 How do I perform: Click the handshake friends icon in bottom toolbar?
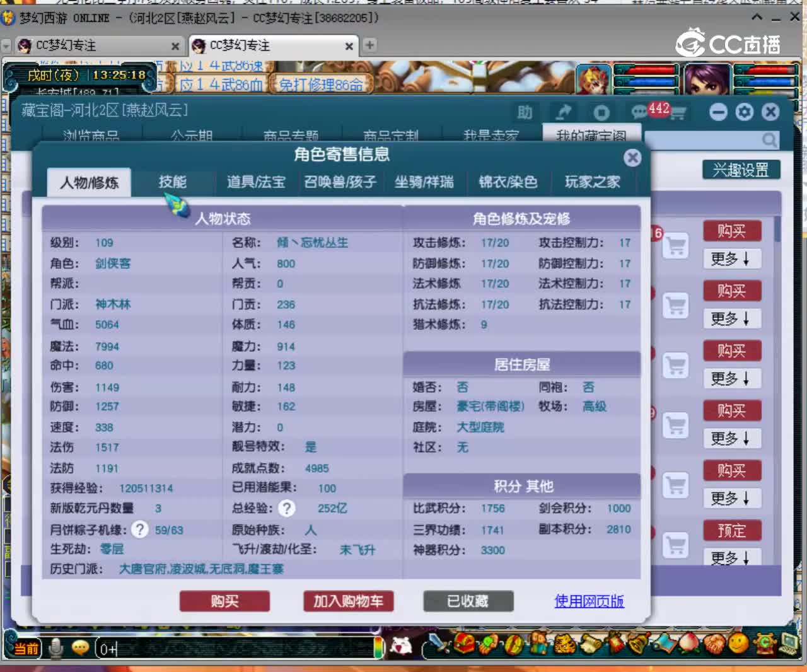pyautogui.click(x=714, y=644)
